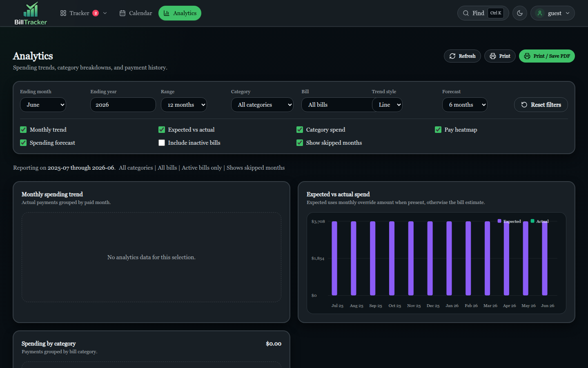The image size is (588, 368).
Task: Click the Dec 25 purple bar
Action: 430,258
